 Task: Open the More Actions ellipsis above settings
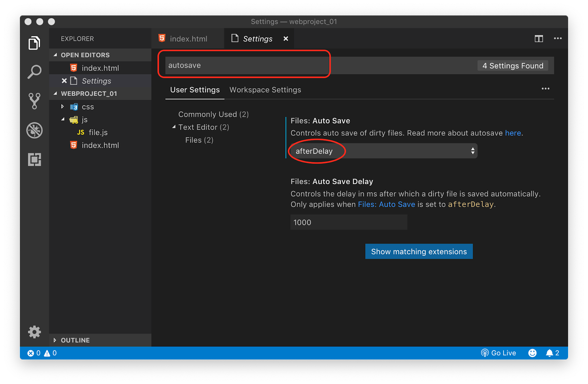coord(545,89)
